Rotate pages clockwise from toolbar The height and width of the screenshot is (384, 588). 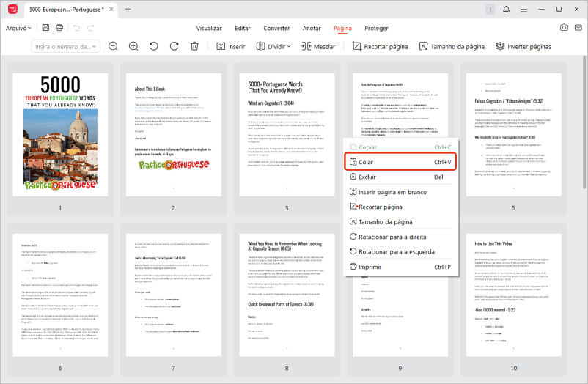tap(174, 46)
